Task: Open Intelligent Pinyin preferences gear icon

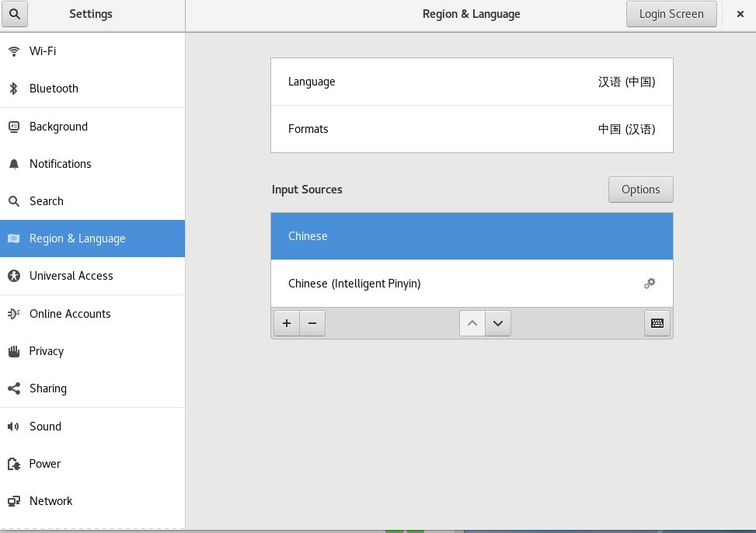Action: tap(650, 283)
